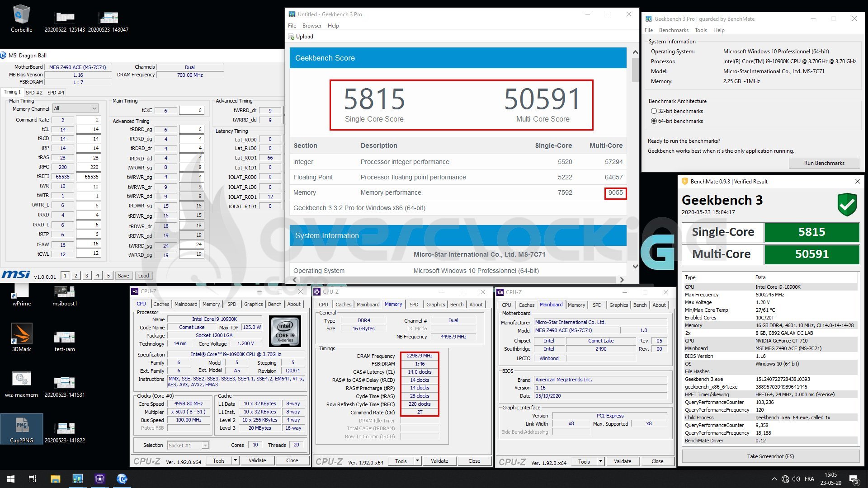The width and height of the screenshot is (868, 488).
Task: Open the Windows Start menu
Action: [11, 479]
